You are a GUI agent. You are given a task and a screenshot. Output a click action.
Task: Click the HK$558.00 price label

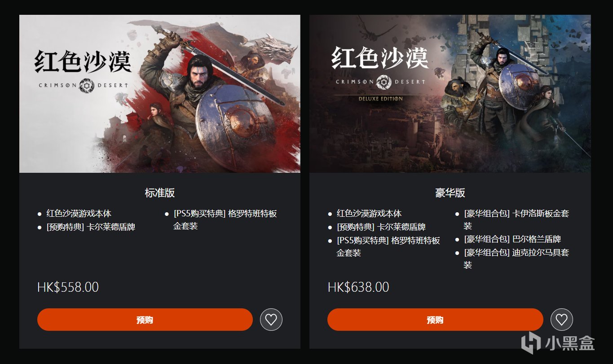[x=68, y=287]
